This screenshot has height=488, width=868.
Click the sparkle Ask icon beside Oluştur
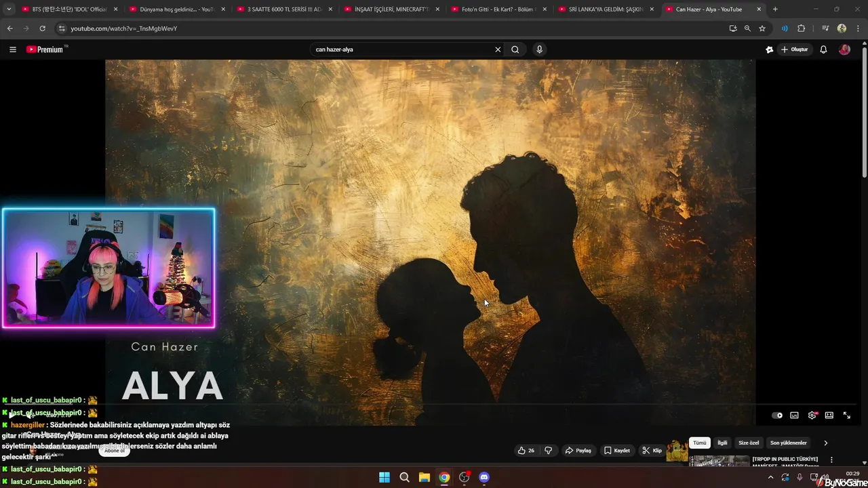769,49
